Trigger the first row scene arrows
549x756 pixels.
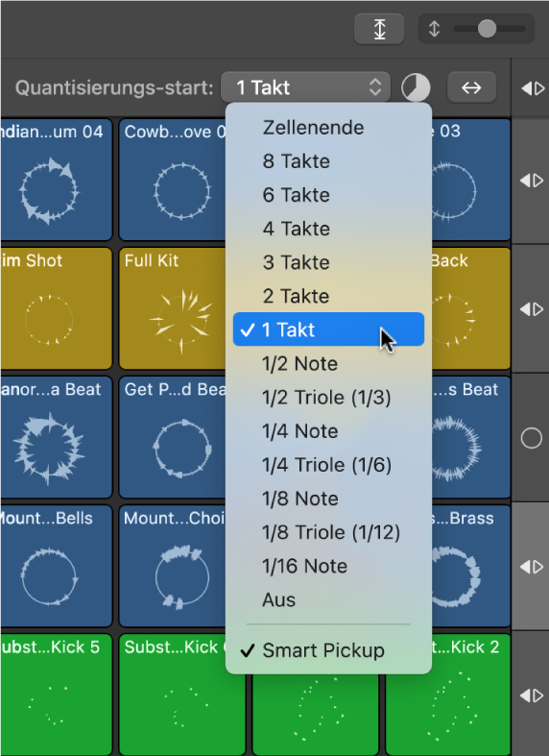point(532,181)
